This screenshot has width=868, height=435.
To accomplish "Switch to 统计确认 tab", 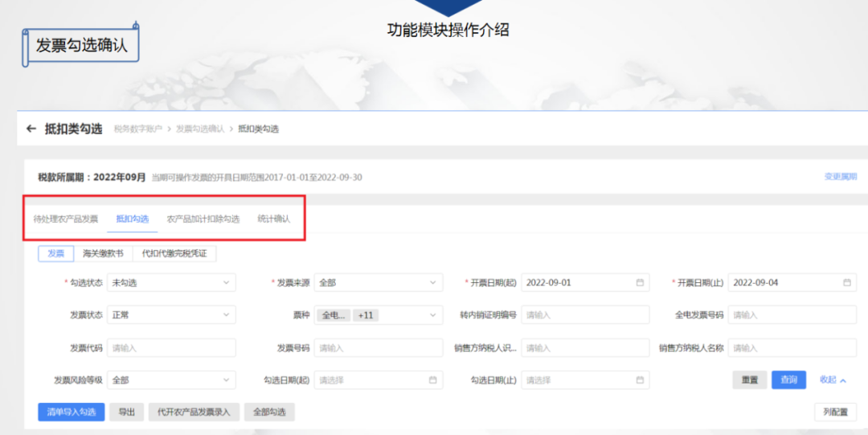I will pyautogui.click(x=273, y=219).
